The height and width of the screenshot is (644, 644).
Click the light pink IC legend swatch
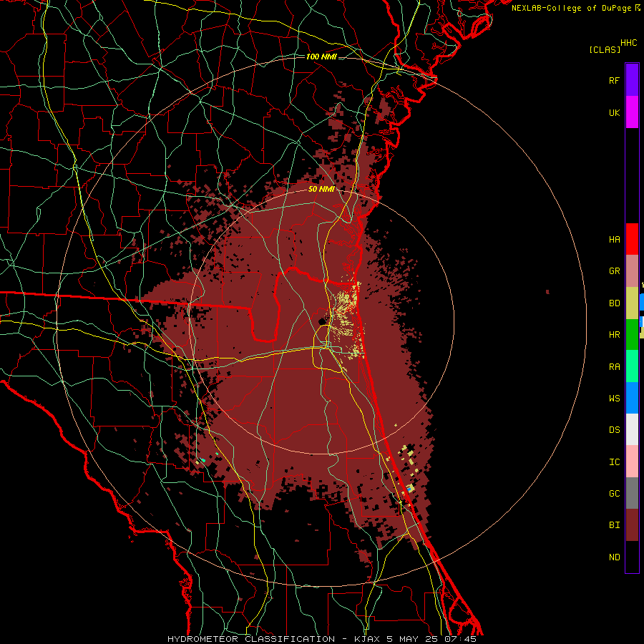click(x=632, y=462)
